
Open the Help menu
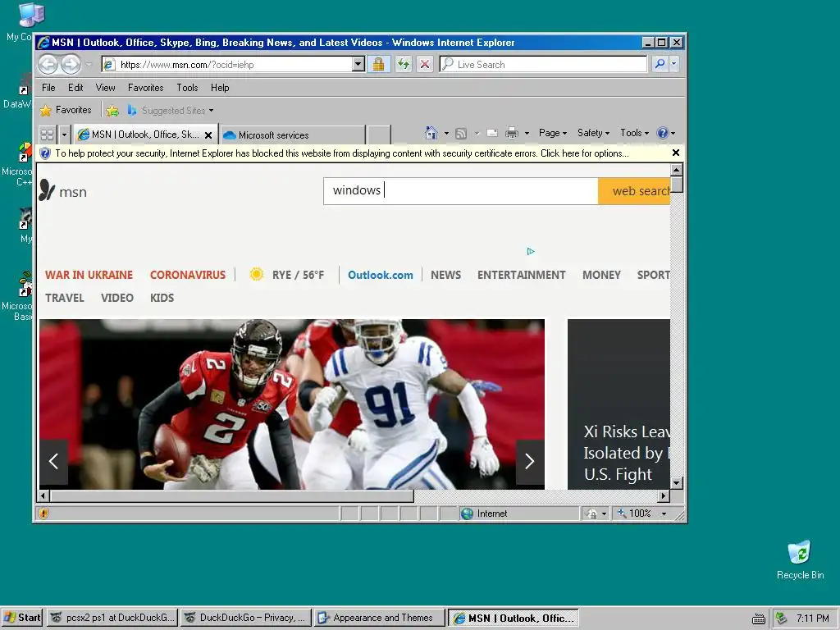point(220,88)
